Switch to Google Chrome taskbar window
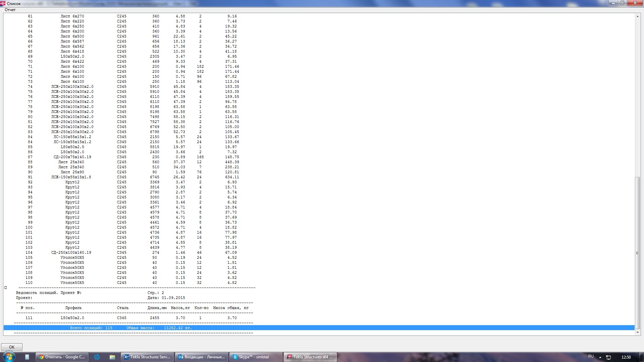The width and height of the screenshot is (644, 362). tap(62, 357)
